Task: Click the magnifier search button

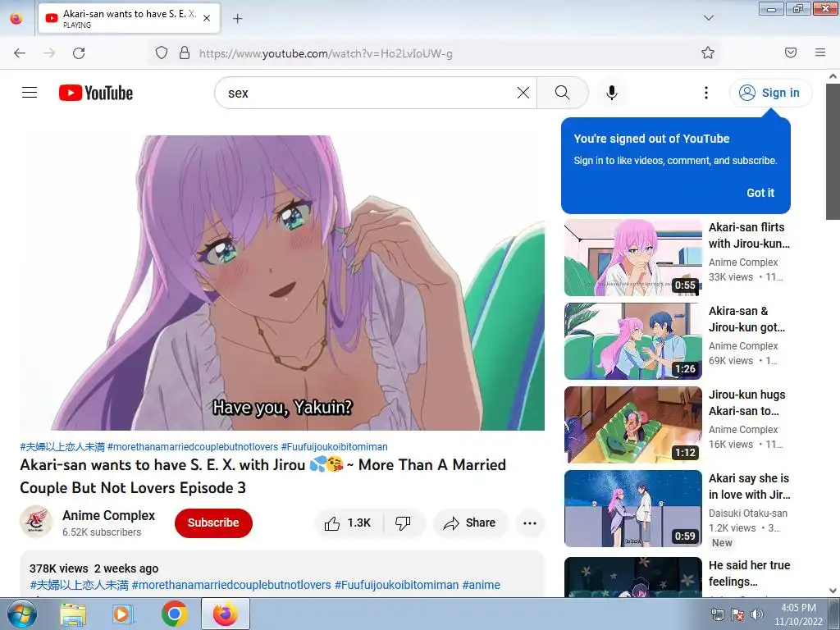Action: [x=562, y=93]
